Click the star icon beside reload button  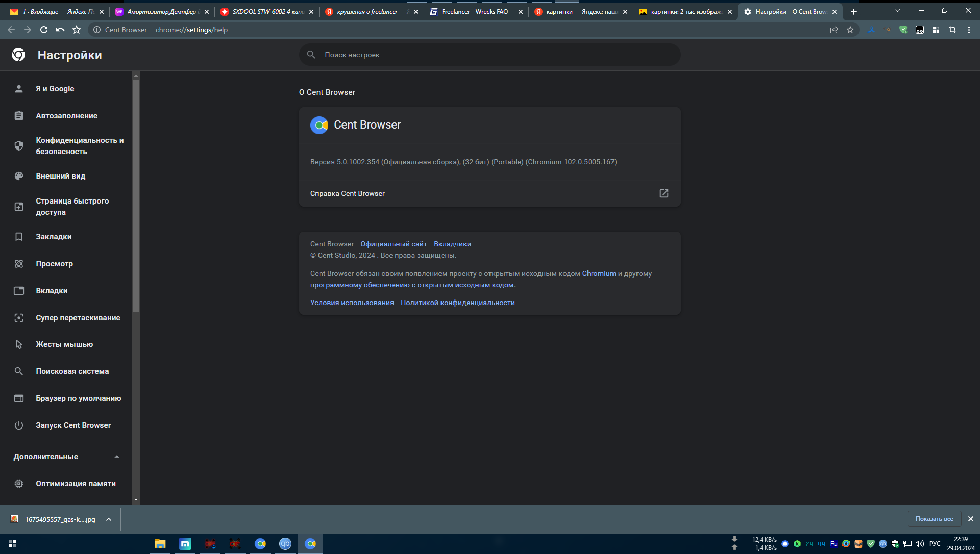click(77, 30)
